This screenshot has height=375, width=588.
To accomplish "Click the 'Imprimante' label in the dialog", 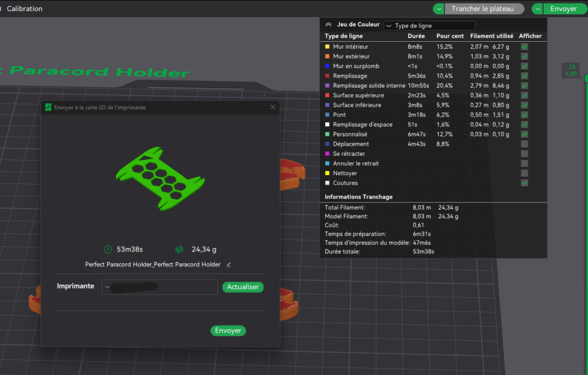I will click(75, 286).
